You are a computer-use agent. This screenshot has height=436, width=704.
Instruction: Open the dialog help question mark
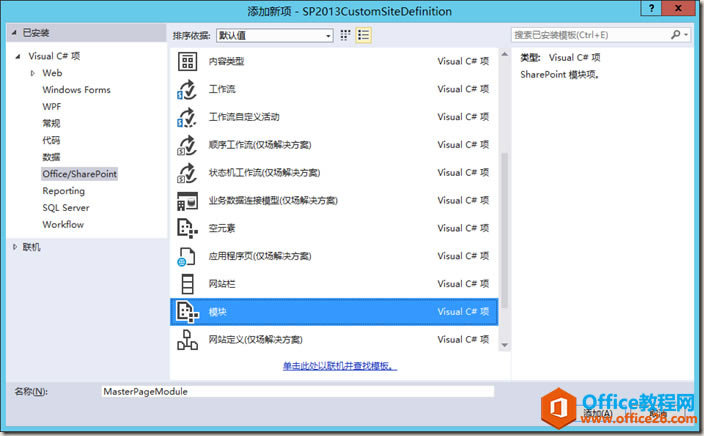pos(651,8)
